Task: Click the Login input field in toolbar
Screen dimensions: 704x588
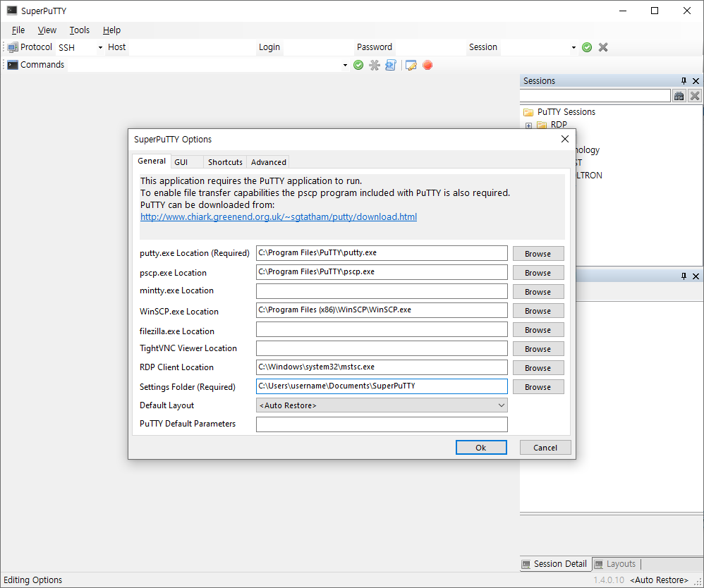Action: (x=318, y=47)
